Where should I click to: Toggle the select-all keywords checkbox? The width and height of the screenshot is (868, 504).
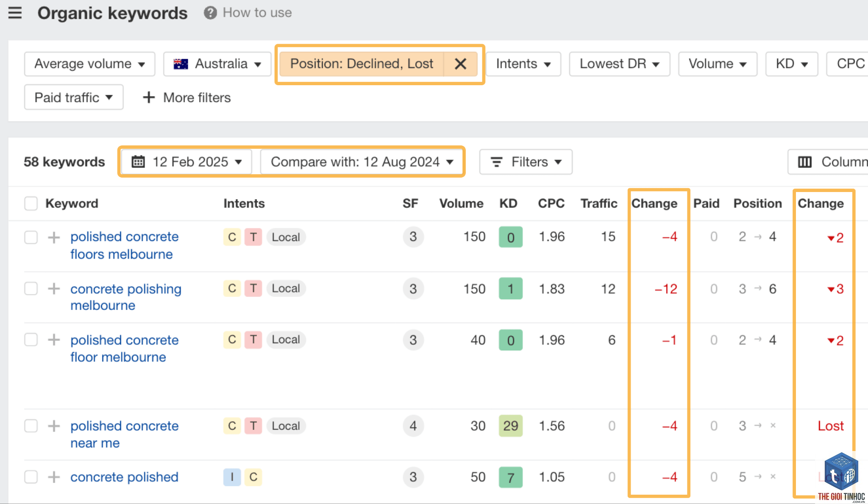[x=31, y=203]
